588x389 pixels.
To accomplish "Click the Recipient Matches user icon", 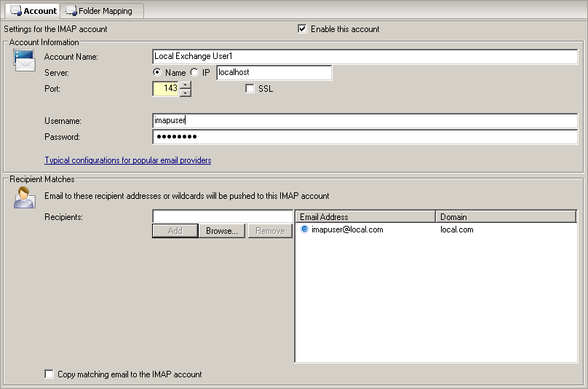I will (24, 197).
